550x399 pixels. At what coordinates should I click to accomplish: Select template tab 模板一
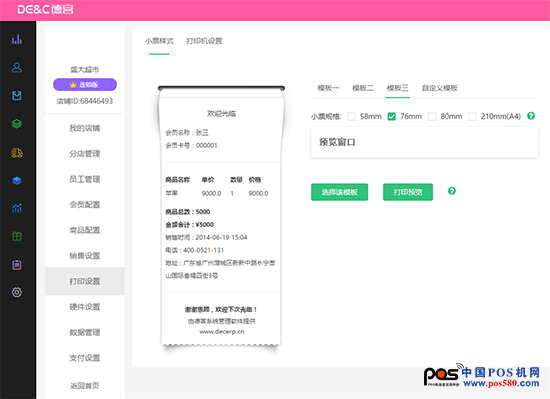tap(328, 88)
